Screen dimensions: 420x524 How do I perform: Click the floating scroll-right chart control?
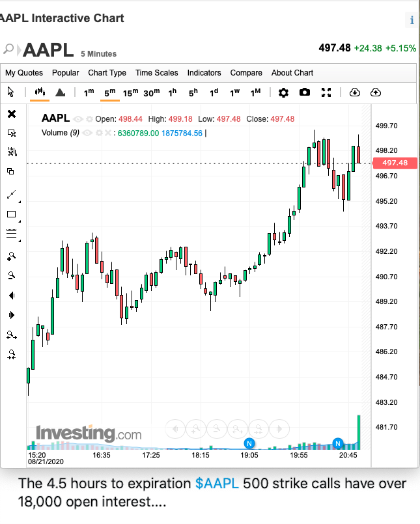click(279, 429)
